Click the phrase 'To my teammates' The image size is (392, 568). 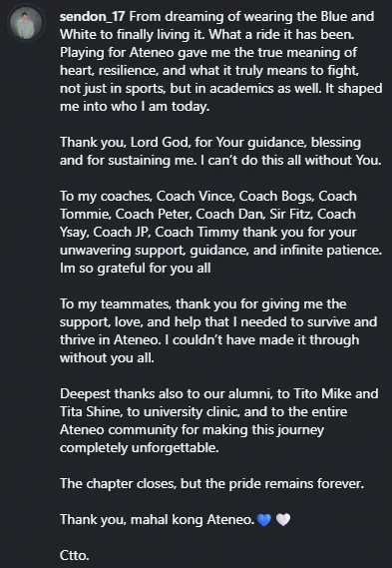click(x=115, y=303)
